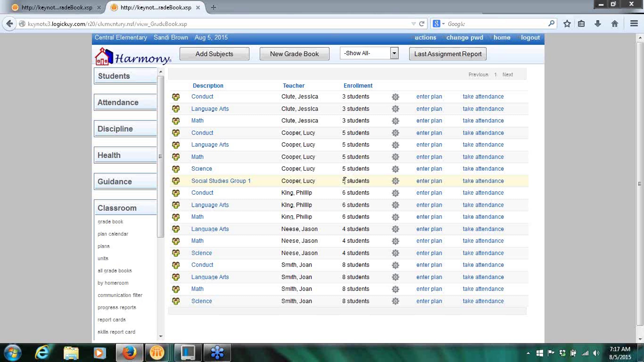Click the Harmony schoolhouse logo
The width and height of the screenshot is (644, 362).
tap(133, 57)
